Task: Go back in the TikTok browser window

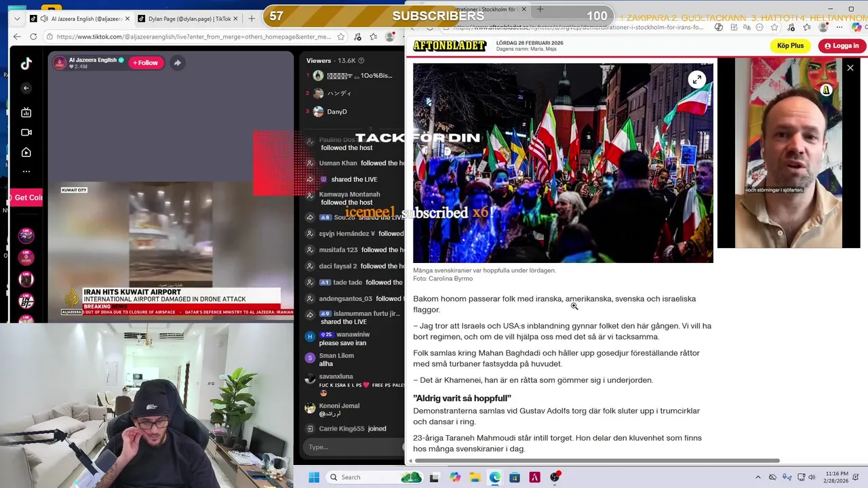Action: point(17,37)
